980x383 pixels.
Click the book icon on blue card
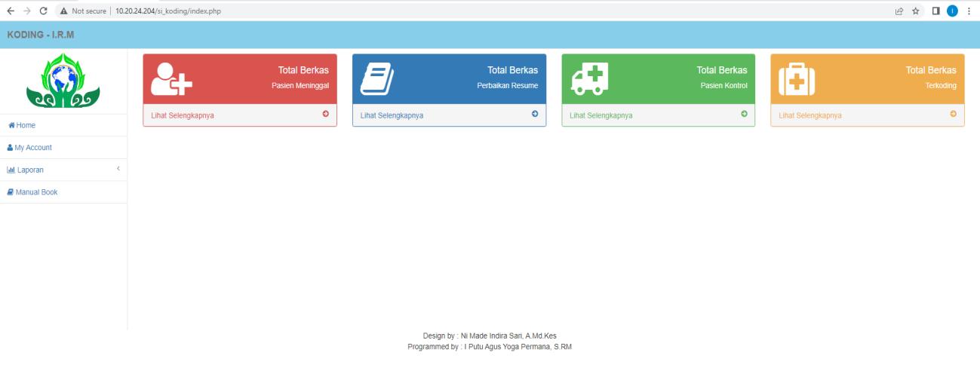(x=377, y=78)
